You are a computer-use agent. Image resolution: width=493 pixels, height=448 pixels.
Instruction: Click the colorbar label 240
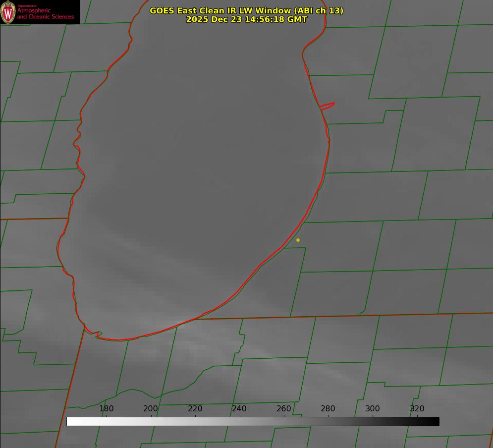[239, 408]
